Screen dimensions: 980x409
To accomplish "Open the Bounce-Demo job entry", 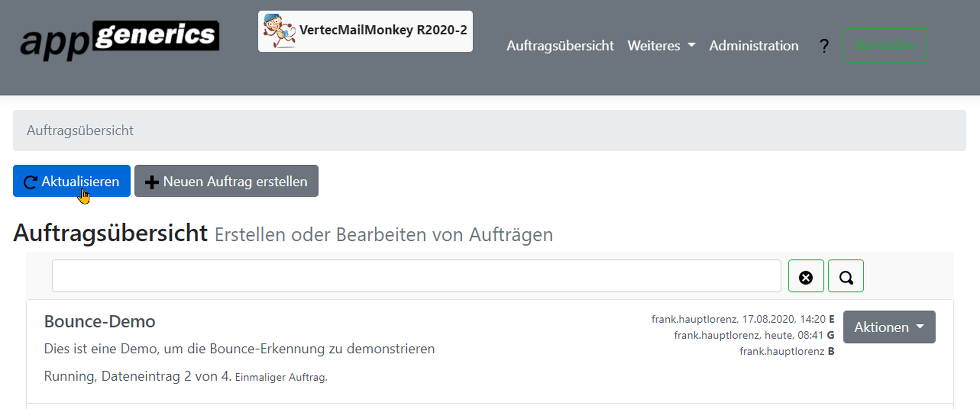I will tap(99, 321).
